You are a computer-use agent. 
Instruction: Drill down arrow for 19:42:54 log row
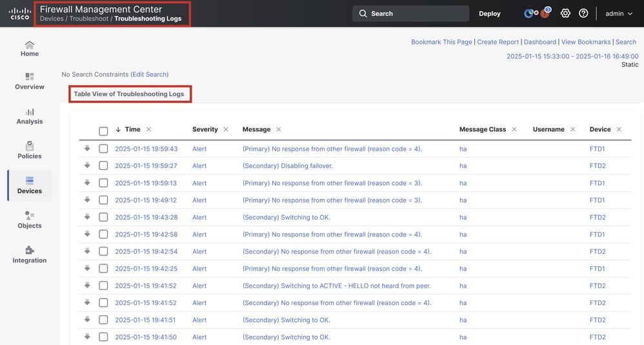coord(87,251)
